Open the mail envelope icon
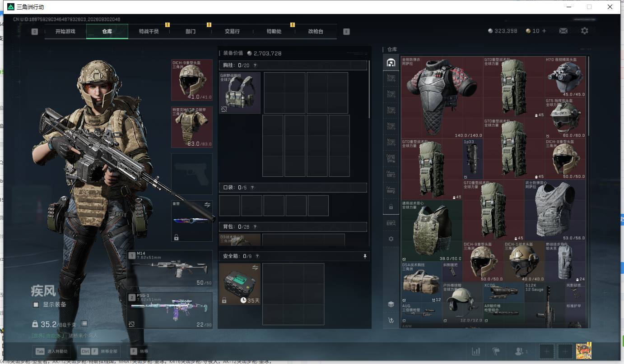Screen dimensions: 624x364 click(x=563, y=31)
